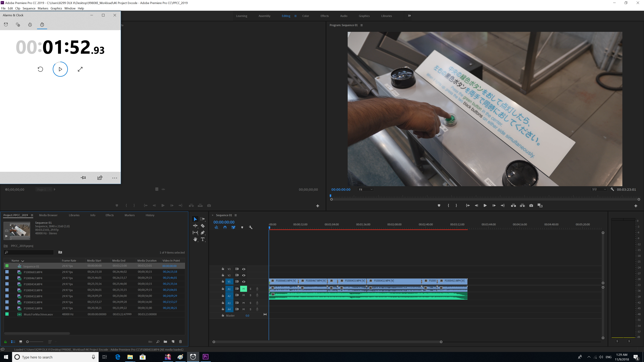Reset the stopwatch in Alarms & Clock
Viewport: 644px width, 362px height.
[40, 69]
